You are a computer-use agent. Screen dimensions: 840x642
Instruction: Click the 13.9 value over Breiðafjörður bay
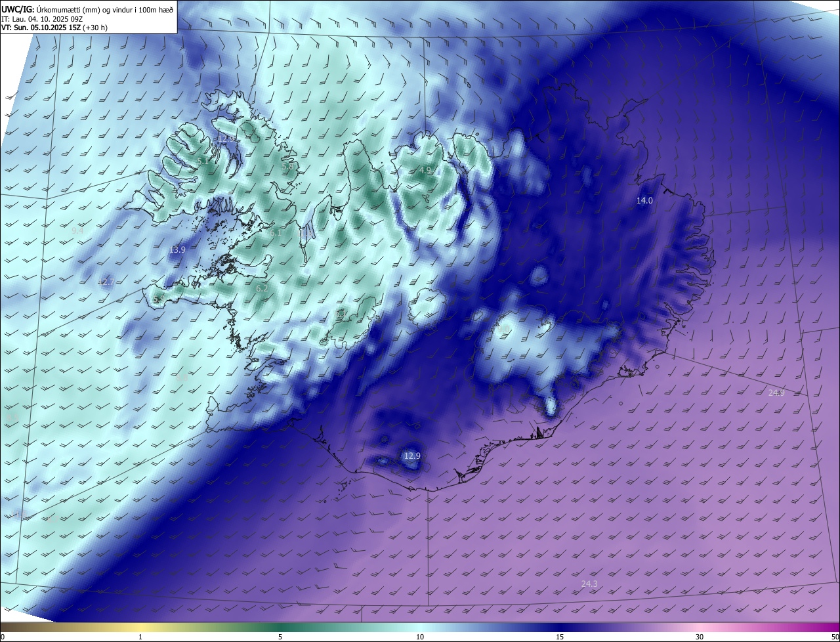click(177, 250)
